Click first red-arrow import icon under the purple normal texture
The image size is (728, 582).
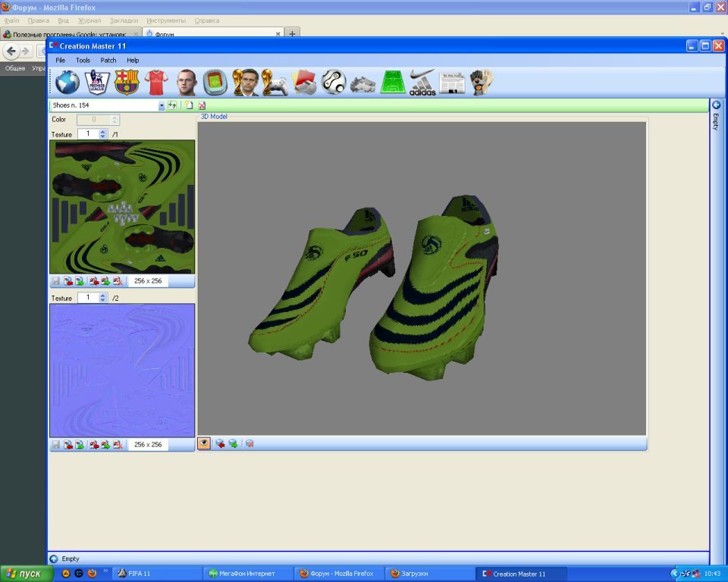coord(67,445)
